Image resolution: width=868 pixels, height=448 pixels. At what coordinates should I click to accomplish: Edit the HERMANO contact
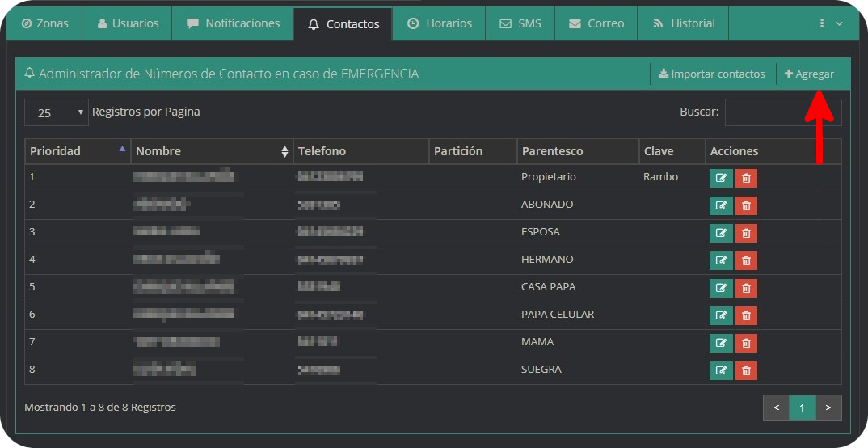[721, 260]
